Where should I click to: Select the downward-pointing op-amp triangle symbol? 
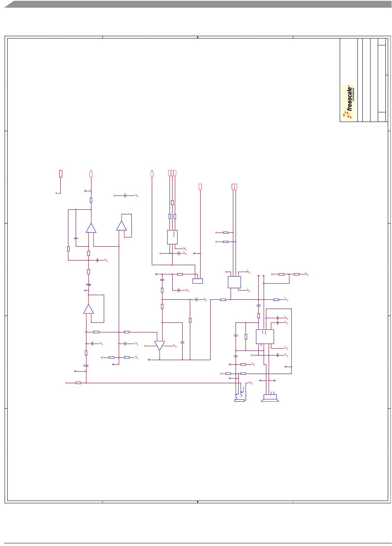point(159,346)
